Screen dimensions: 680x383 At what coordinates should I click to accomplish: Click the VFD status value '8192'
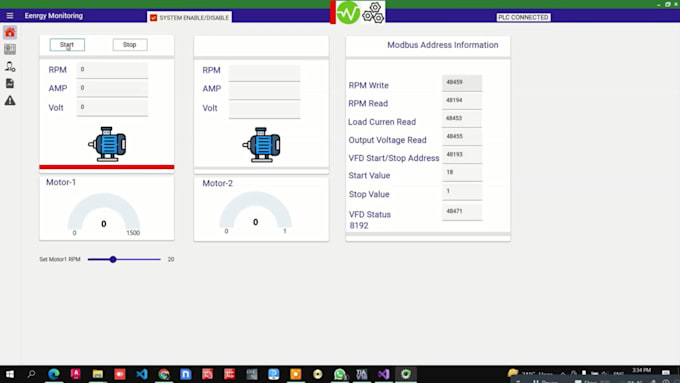point(359,226)
